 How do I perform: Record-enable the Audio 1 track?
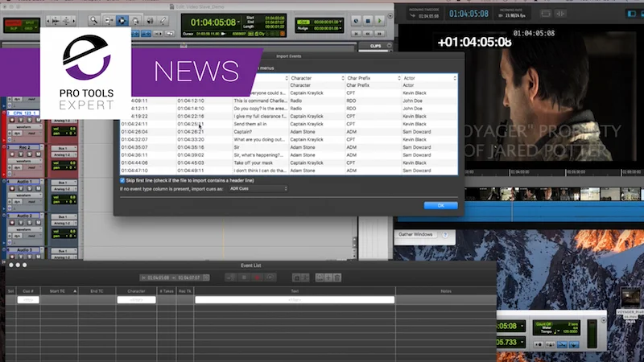(12, 188)
